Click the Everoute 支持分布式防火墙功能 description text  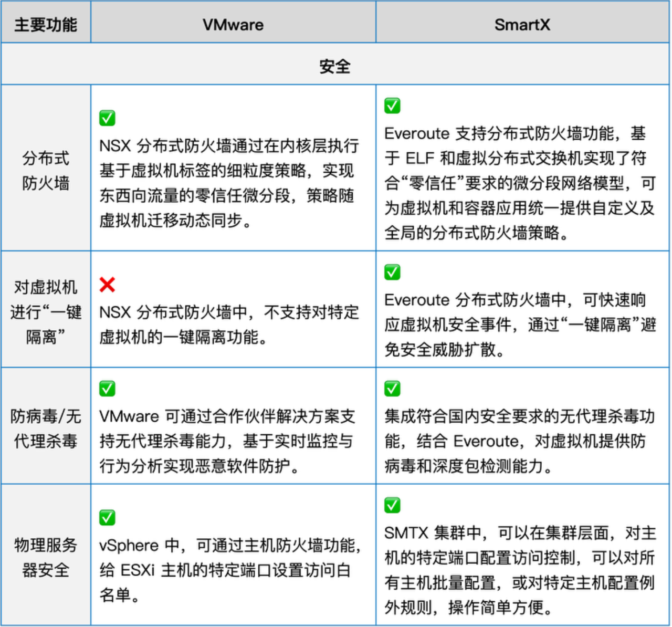tap(520, 183)
